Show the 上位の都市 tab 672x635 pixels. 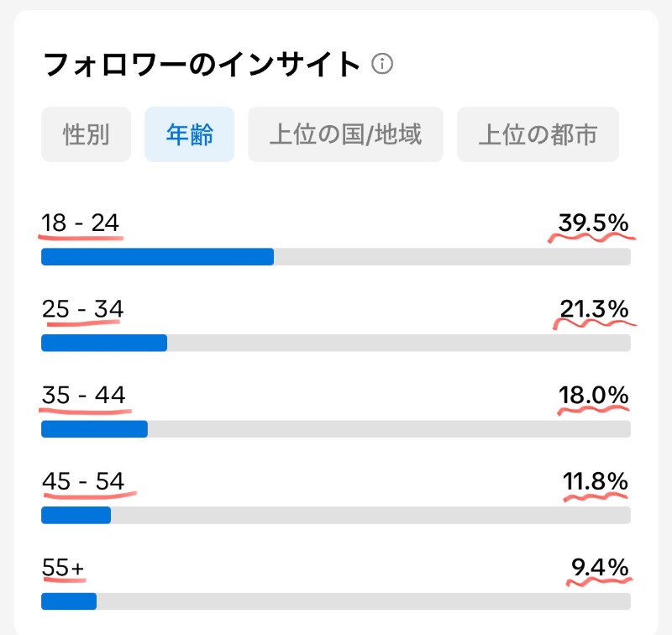coord(538,134)
